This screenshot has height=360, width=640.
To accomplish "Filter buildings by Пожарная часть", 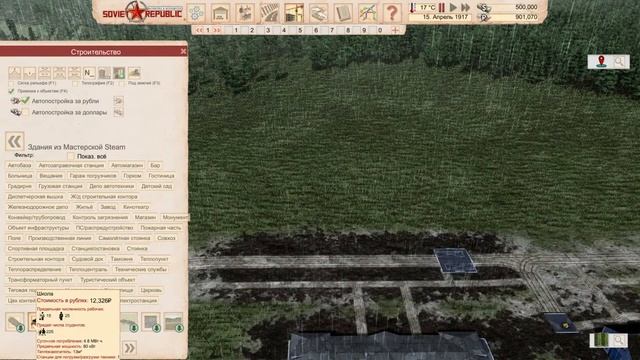I will coord(160,228).
